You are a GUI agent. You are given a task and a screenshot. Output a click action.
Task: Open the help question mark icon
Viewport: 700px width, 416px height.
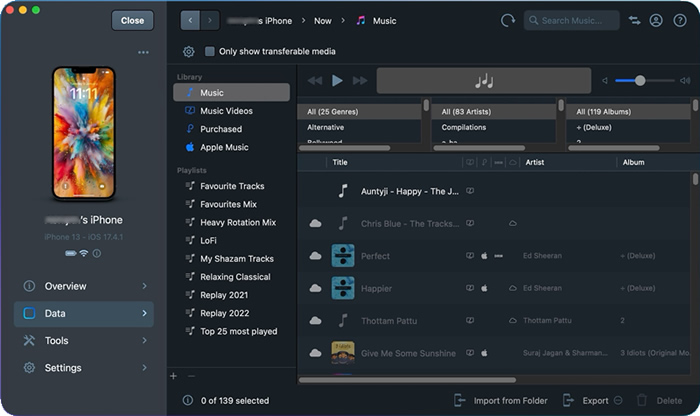point(680,21)
